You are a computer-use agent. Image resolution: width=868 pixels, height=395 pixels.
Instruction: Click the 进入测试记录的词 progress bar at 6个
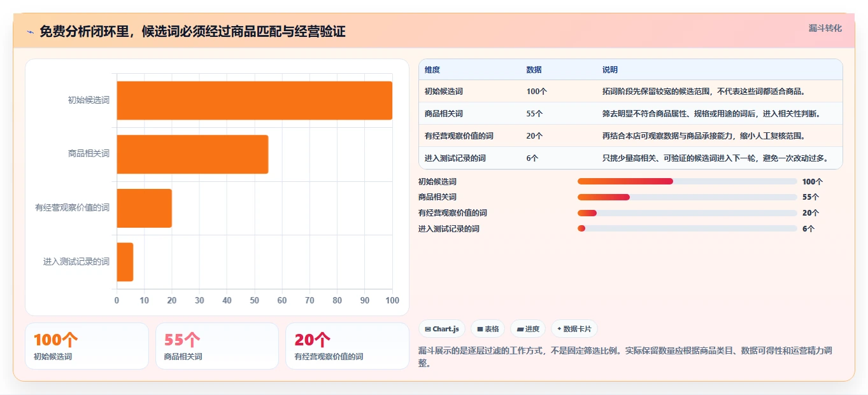tap(687, 228)
